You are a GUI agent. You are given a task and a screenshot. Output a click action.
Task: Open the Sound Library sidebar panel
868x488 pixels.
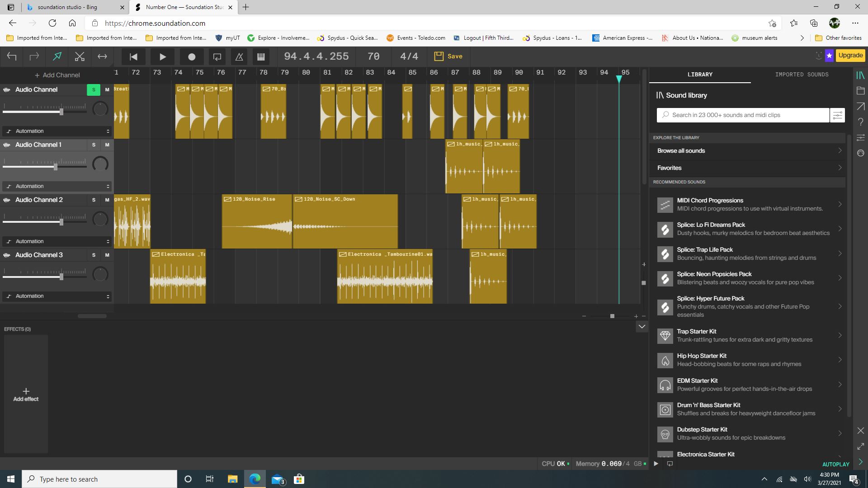(861, 75)
